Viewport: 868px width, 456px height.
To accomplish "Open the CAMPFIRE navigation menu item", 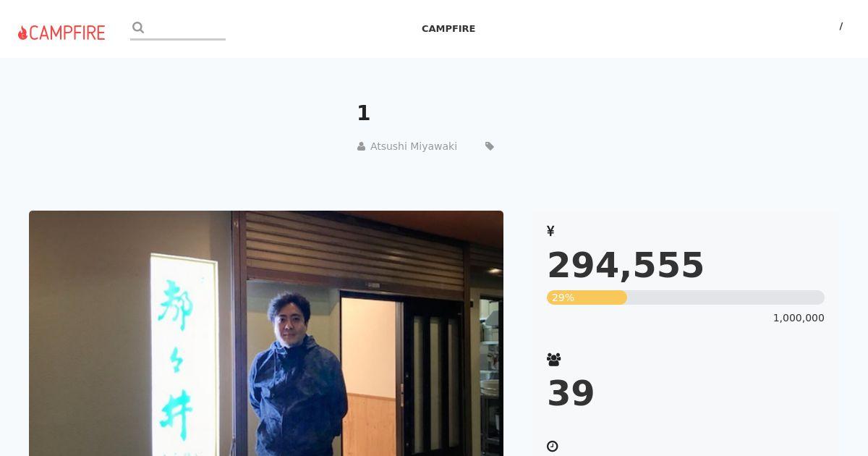I will click(x=448, y=29).
